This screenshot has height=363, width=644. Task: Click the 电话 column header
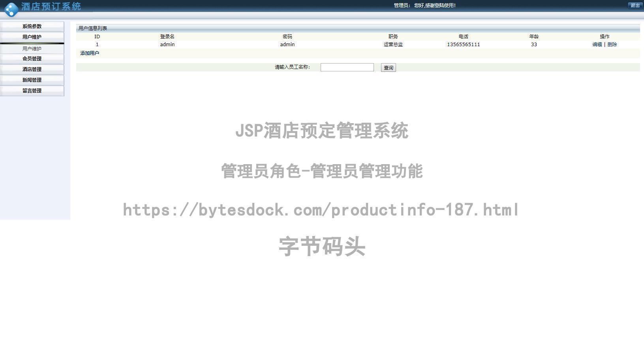tap(464, 37)
